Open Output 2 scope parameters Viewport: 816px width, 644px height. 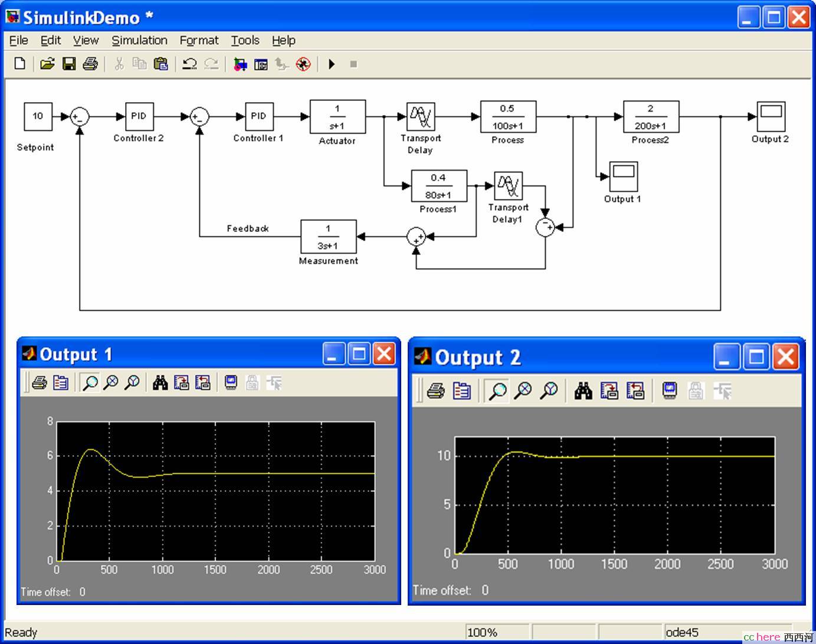[462, 390]
